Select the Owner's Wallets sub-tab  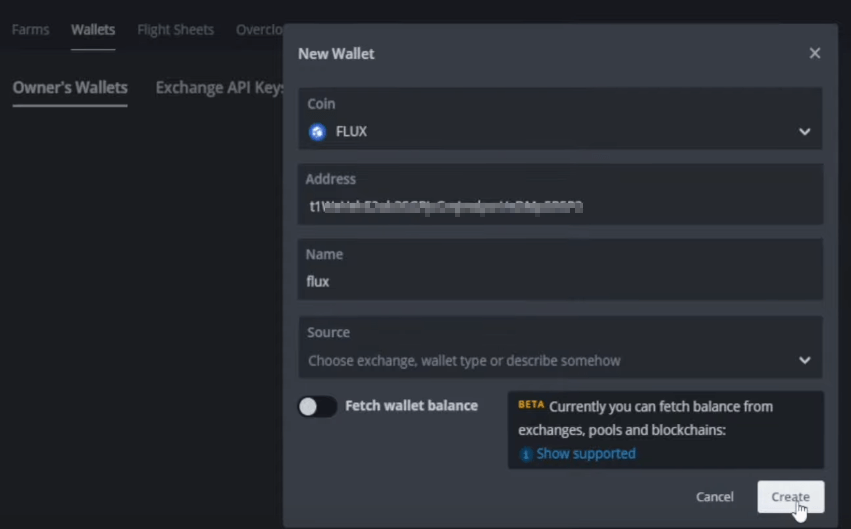(x=70, y=87)
